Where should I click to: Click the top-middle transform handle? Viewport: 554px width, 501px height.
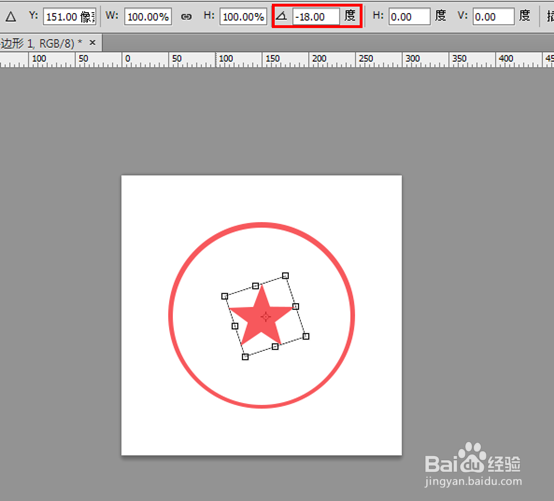(x=255, y=285)
